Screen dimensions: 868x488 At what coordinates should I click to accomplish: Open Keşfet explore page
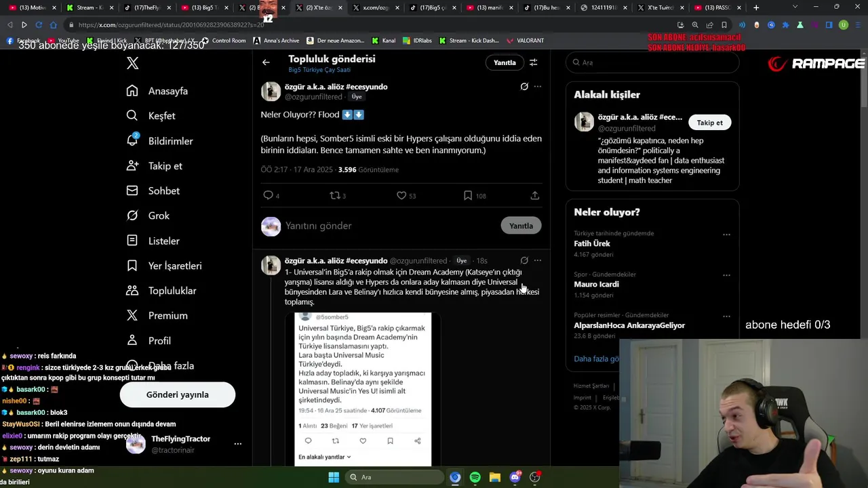[x=151, y=116]
